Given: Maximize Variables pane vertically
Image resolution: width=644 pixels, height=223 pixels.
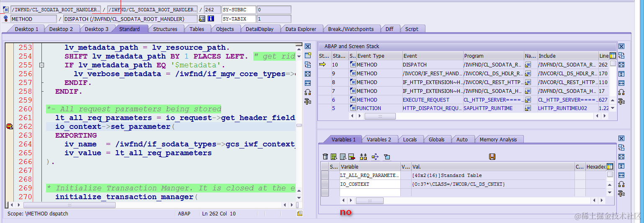Looking at the screenshot, I should coord(621,166).
